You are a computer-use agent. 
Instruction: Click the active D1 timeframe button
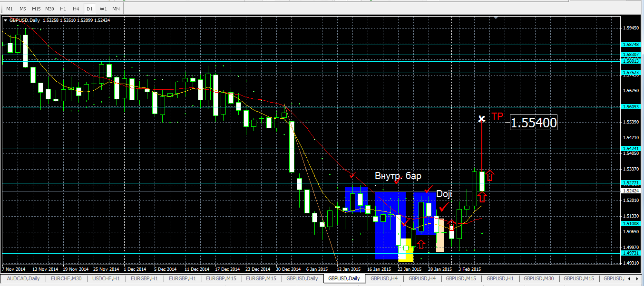coord(89,9)
